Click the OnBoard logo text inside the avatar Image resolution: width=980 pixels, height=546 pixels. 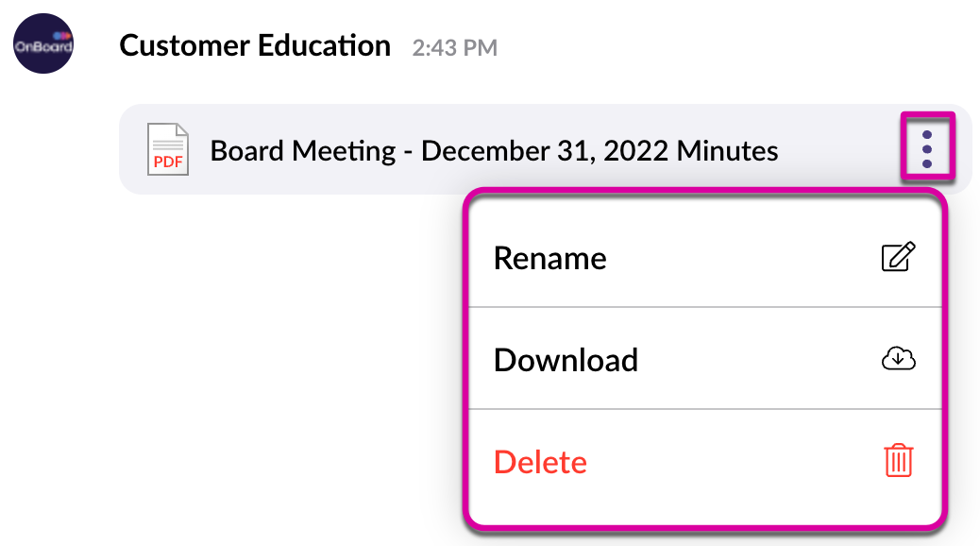click(42, 48)
